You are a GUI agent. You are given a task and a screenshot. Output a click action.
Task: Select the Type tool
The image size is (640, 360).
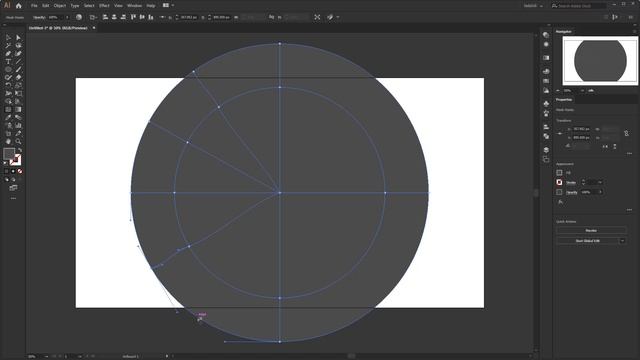click(8, 62)
